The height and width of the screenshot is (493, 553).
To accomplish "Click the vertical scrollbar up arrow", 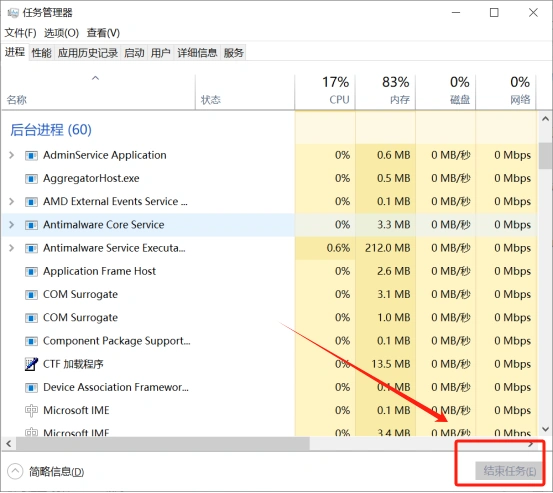I will pyautogui.click(x=545, y=119).
